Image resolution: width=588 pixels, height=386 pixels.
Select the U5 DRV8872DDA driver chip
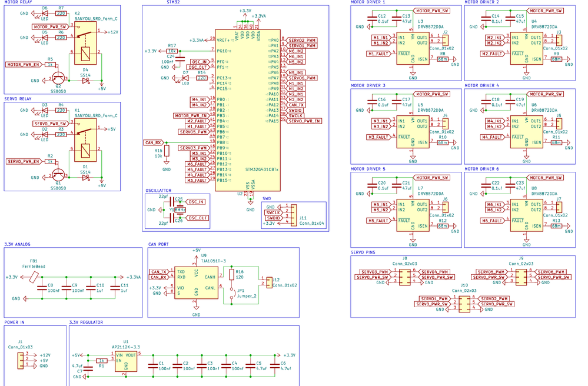tap(413, 132)
